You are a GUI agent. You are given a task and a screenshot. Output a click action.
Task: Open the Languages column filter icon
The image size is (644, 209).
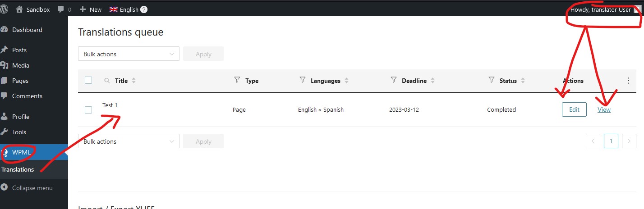[x=303, y=80]
